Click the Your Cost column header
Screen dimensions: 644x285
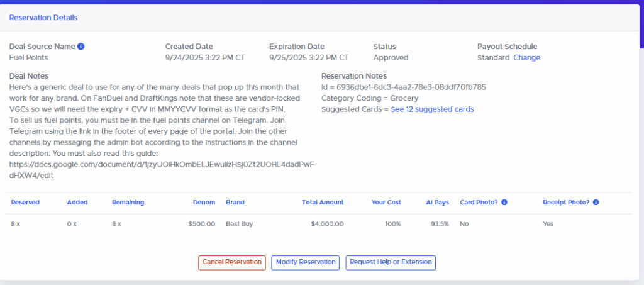(386, 203)
